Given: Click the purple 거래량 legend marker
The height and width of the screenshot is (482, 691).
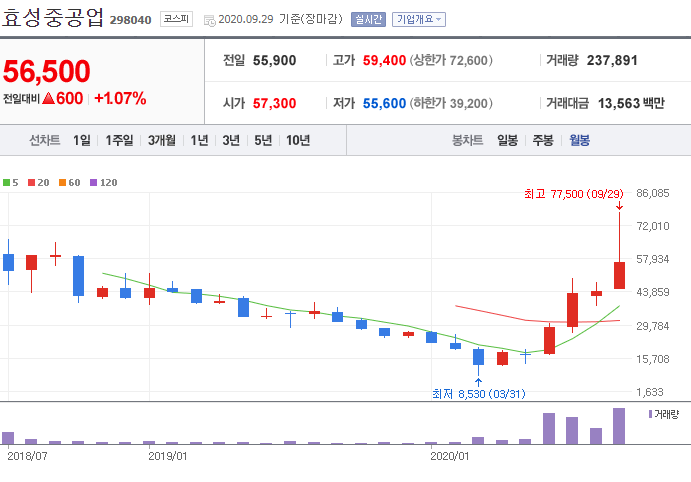Looking at the screenshot, I should click(x=650, y=414).
